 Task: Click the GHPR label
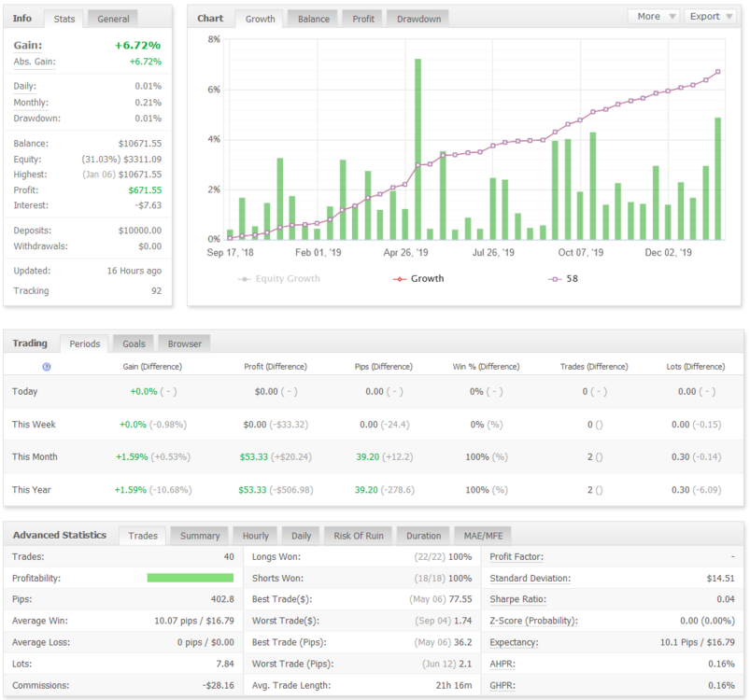502,685
